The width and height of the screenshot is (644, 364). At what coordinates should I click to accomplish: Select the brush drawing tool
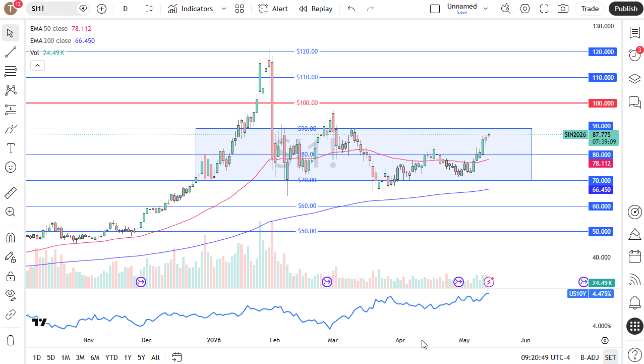10,129
